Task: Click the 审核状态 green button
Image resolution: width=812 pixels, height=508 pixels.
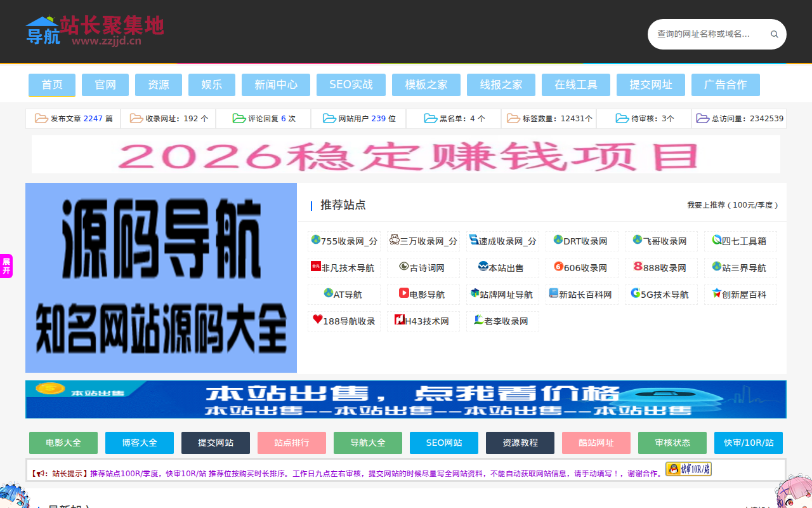Action: pyautogui.click(x=672, y=443)
